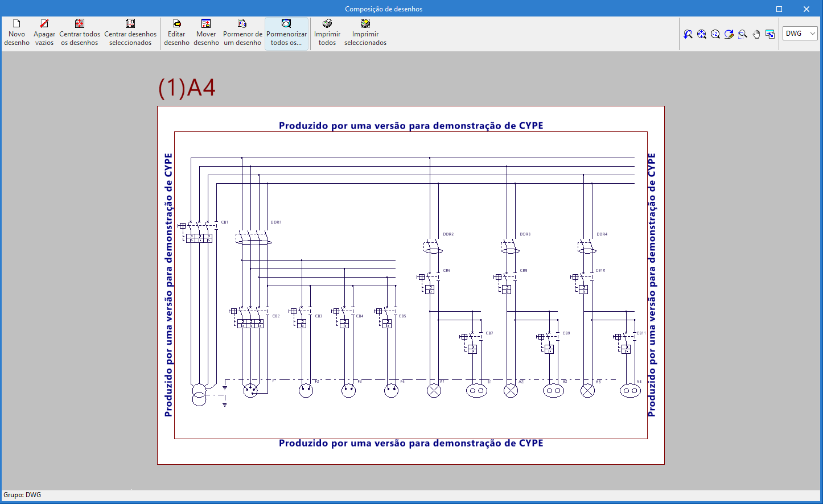
Task: Activate Mover desenho tool
Action: [206, 34]
